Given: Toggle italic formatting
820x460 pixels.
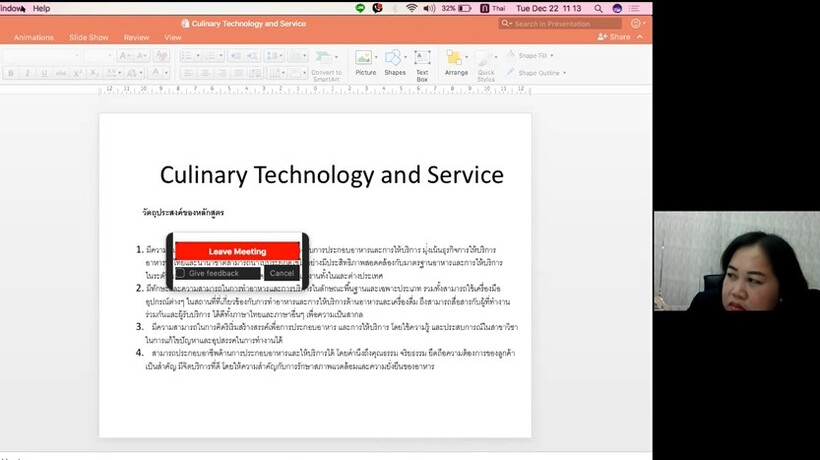Looking at the screenshot, I should [x=27, y=73].
